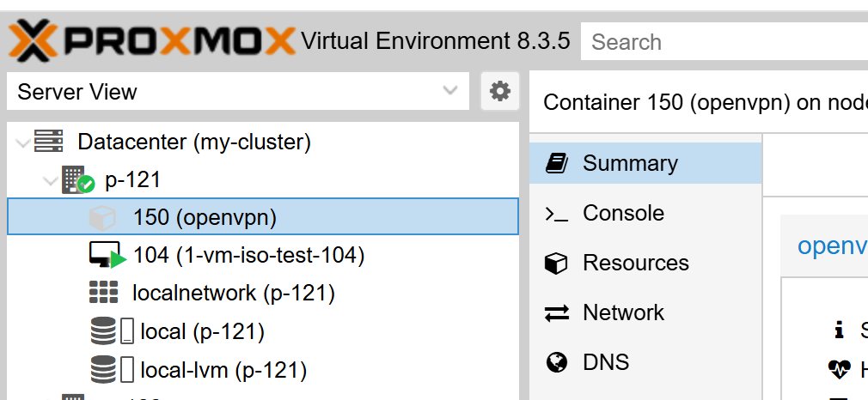The height and width of the screenshot is (400, 868).
Task: Click the Virtual Environment 8.3.5 version text
Action: (x=435, y=41)
